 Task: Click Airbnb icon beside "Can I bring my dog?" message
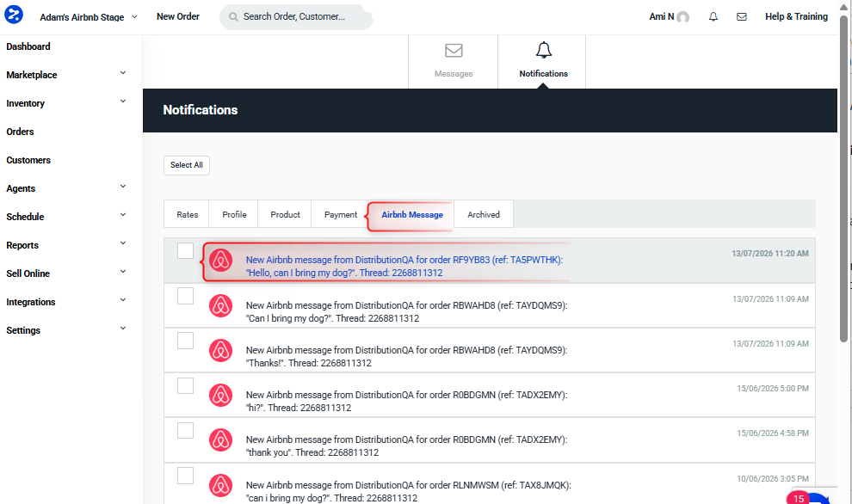pyautogui.click(x=220, y=306)
